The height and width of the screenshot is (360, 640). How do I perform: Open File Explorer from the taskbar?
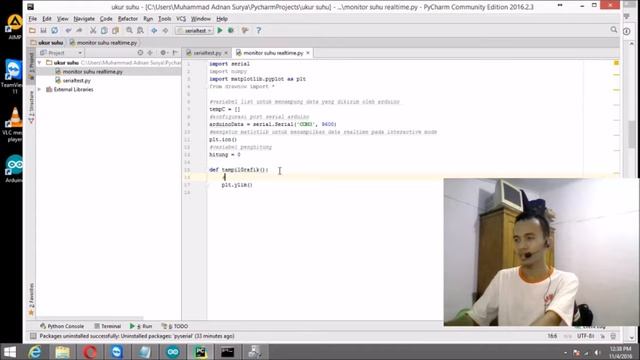click(x=62, y=352)
